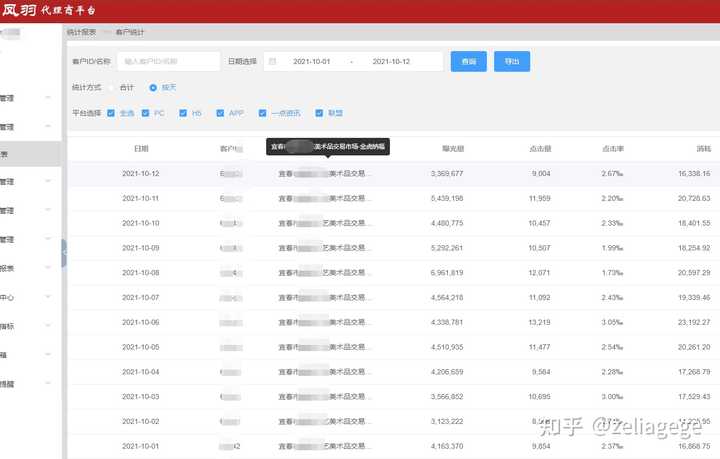Toggle the 全选 platform checkbox

coord(111,113)
